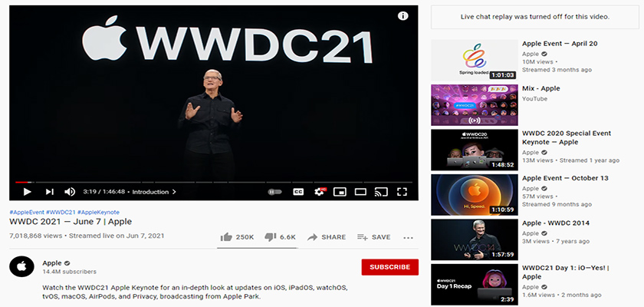Image resolution: width=644 pixels, height=307 pixels.
Task: Open the WWDC 2020 Special Event thumbnail
Action: (473, 150)
